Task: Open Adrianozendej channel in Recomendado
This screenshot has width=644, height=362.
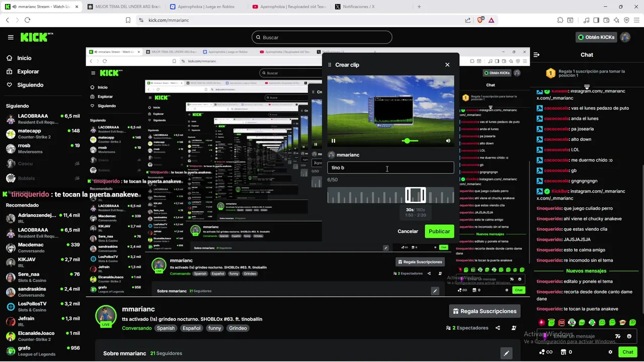Action: tap(43, 218)
